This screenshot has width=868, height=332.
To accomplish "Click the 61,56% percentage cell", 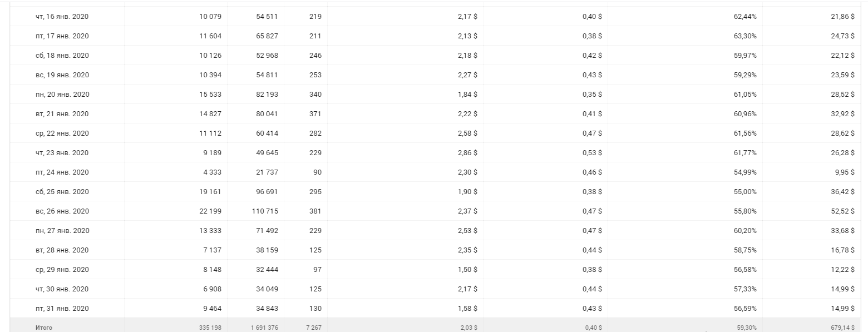I will pyautogui.click(x=745, y=133).
